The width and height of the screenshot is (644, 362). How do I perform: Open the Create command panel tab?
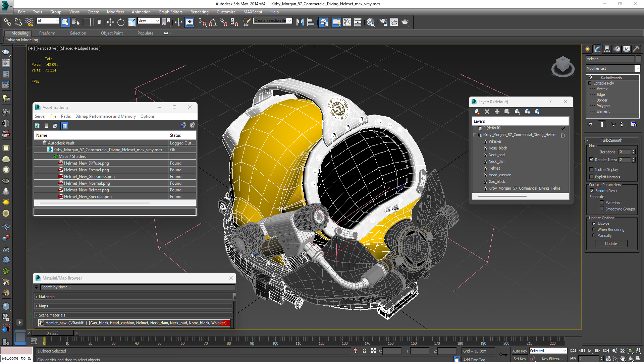coord(588,49)
